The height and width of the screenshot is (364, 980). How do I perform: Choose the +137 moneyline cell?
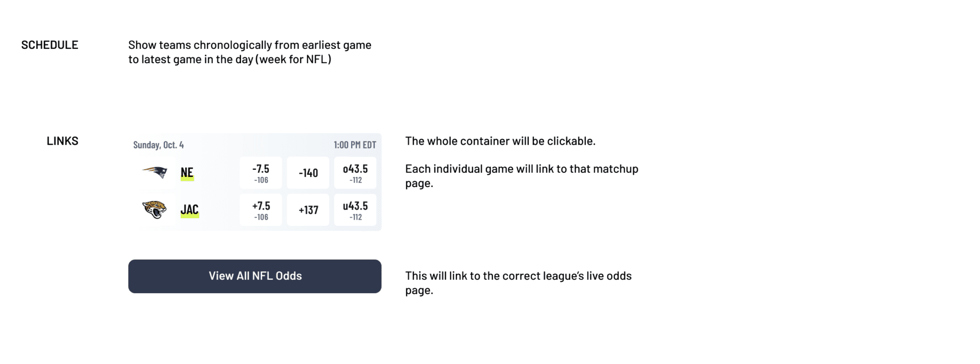coord(308,210)
